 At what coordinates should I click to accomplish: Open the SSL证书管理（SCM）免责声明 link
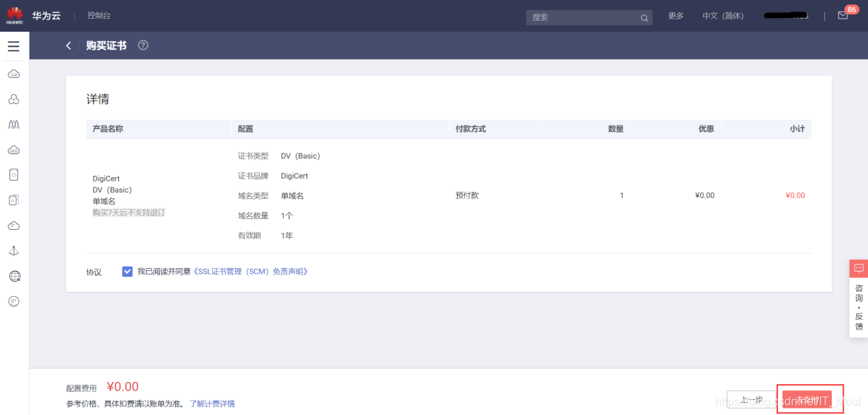coord(250,272)
